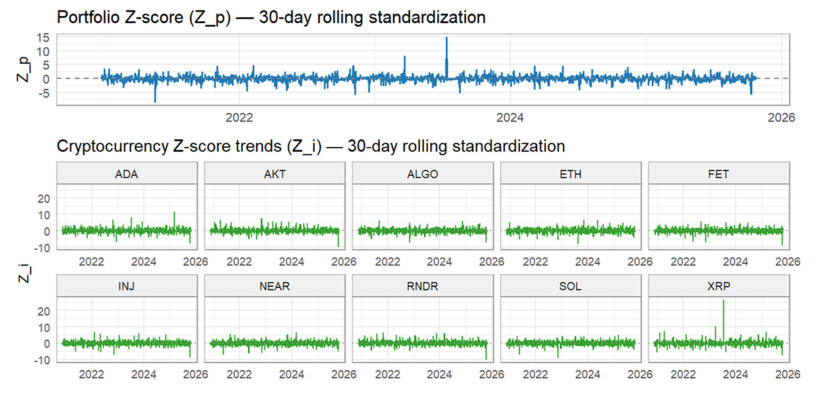The image size is (828, 400).
Task: Click the FET facet header
Action: point(719,174)
